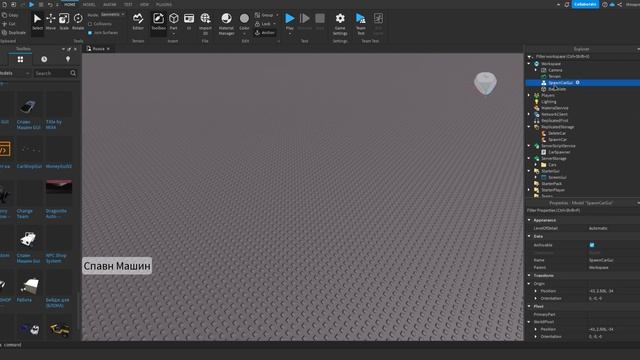Open the UI insert tool
640x360 pixels.
click(x=189, y=22)
